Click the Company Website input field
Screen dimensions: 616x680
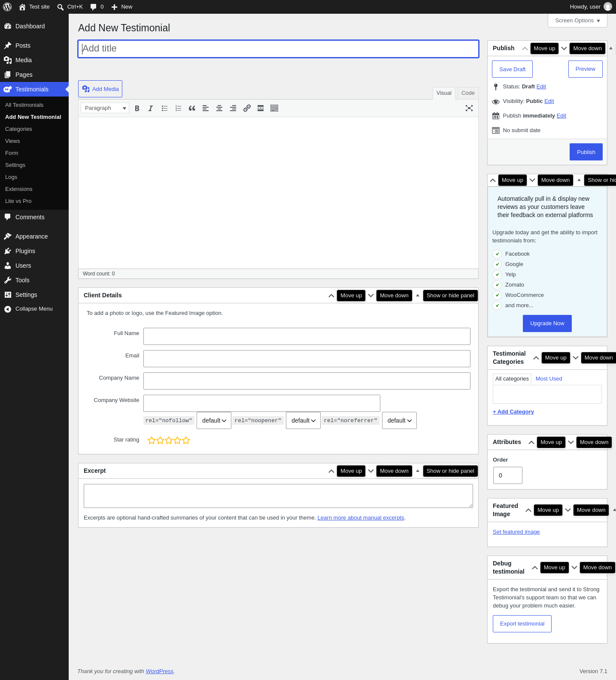pos(262,403)
